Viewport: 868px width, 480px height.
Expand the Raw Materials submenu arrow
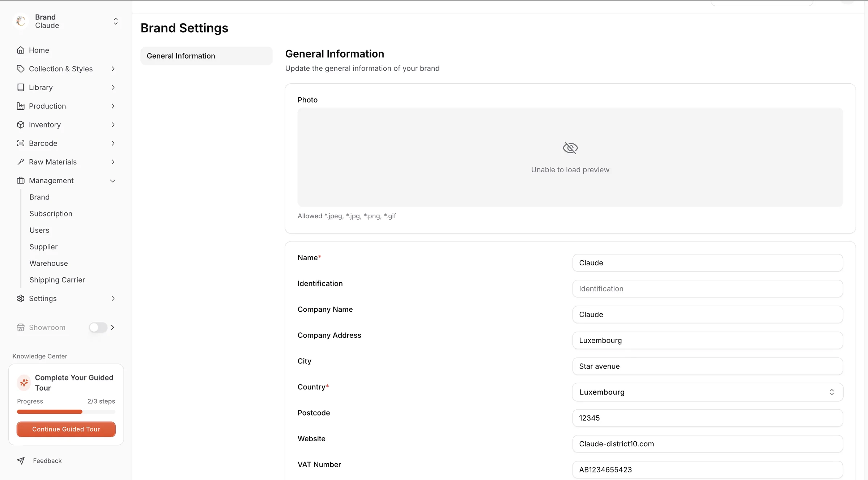point(113,162)
